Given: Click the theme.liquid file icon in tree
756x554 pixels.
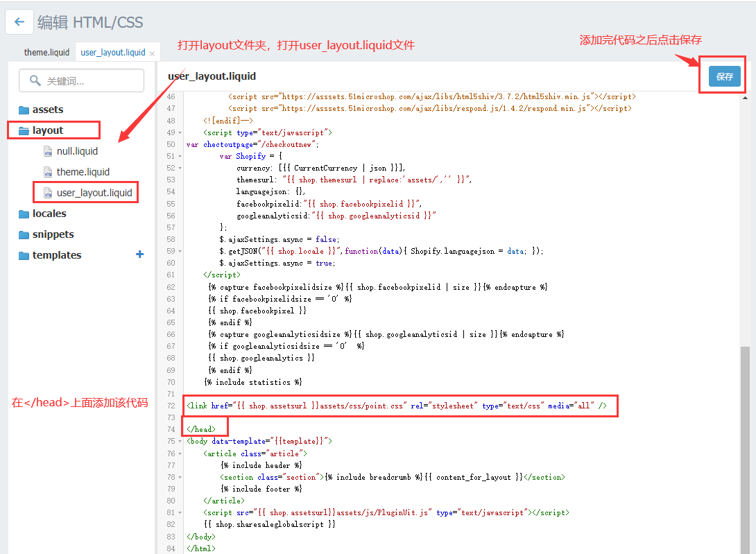Looking at the screenshot, I should pos(48,172).
